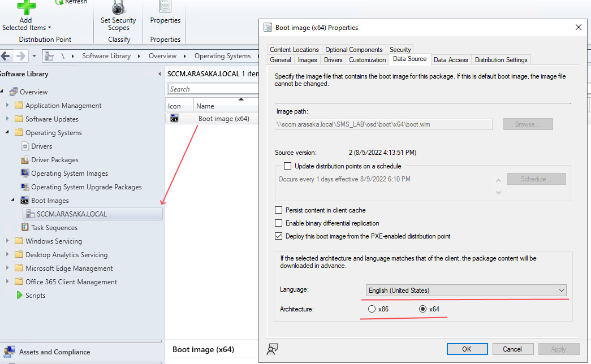Viewport: 591px width, 364px height.
Task: Open Operating System Images node icon
Action: 25,174
